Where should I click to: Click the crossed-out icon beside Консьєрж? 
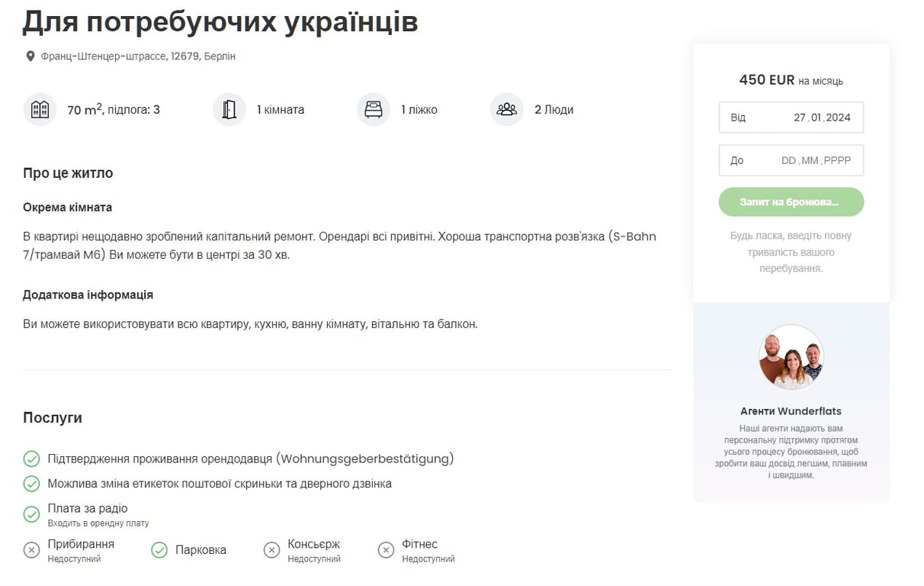pyautogui.click(x=271, y=550)
